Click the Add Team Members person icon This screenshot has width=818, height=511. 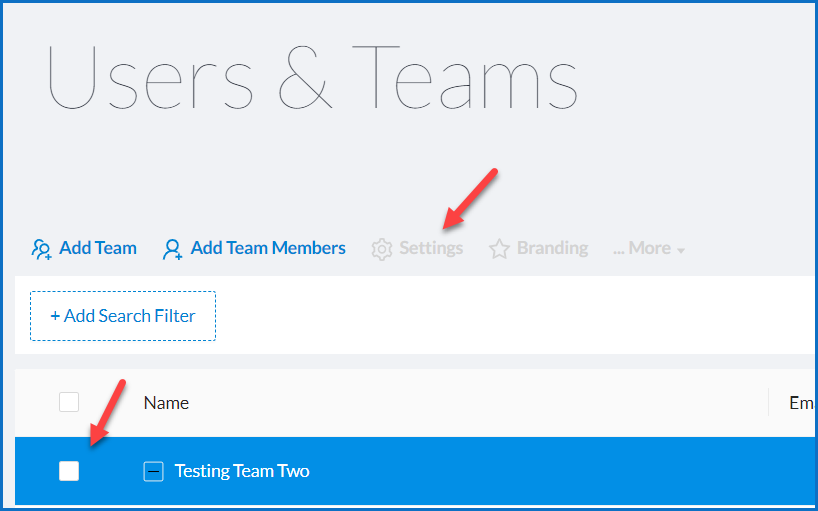(173, 249)
